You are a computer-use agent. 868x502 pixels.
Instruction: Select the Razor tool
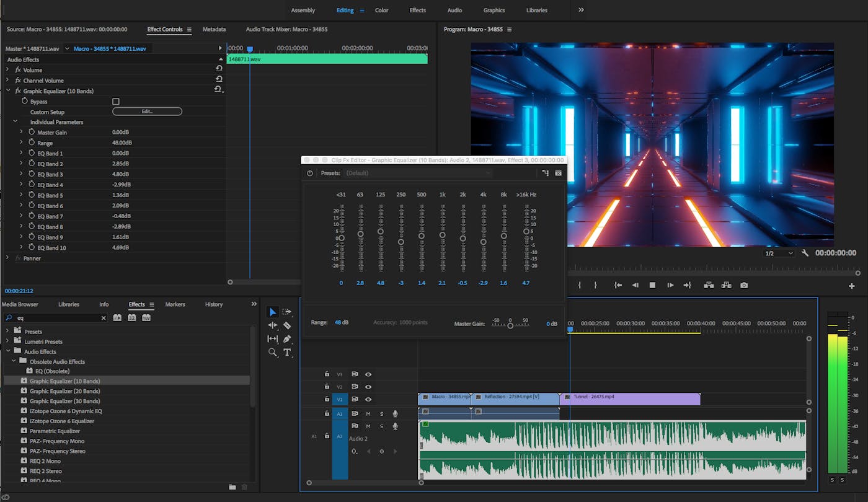click(287, 325)
